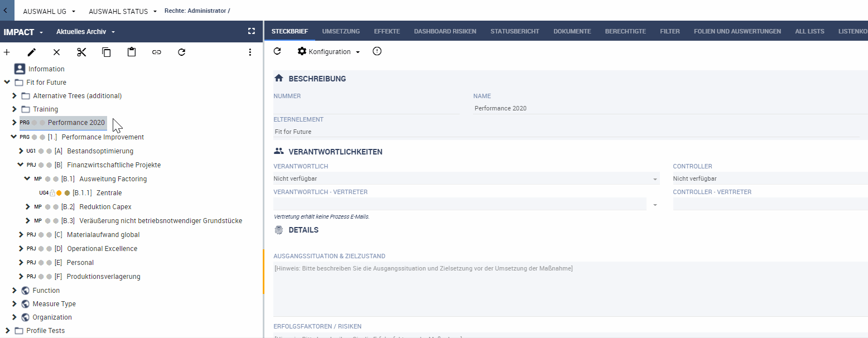Click the delete X icon in tree toolbar
The image size is (868, 338).
pyautogui.click(x=56, y=52)
